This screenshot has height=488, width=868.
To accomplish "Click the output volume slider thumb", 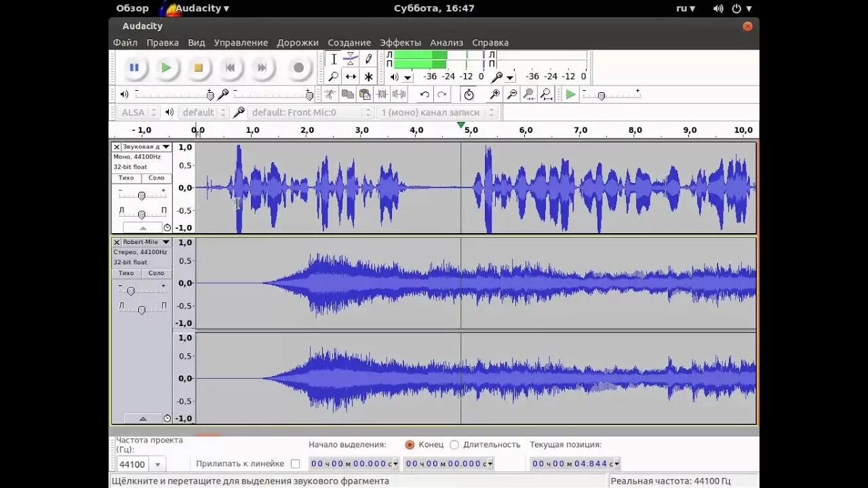I will pos(210,96).
